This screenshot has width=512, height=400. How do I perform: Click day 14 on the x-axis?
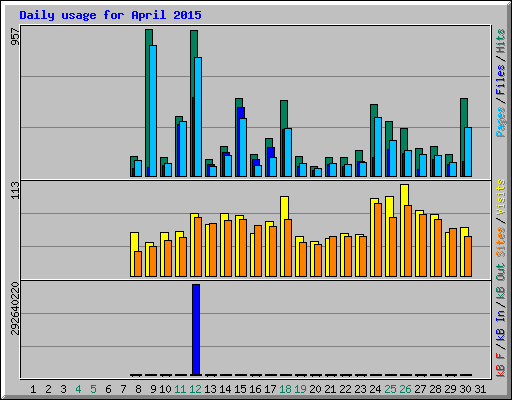click(x=225, y=389)
